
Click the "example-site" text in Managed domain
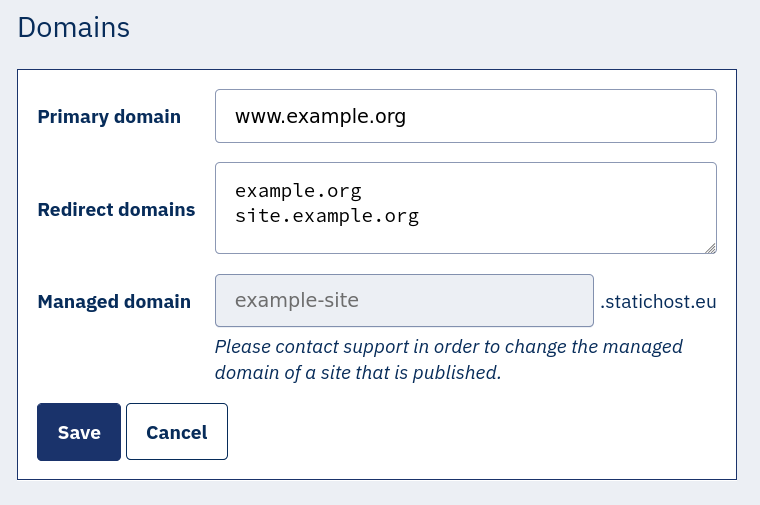296,300
